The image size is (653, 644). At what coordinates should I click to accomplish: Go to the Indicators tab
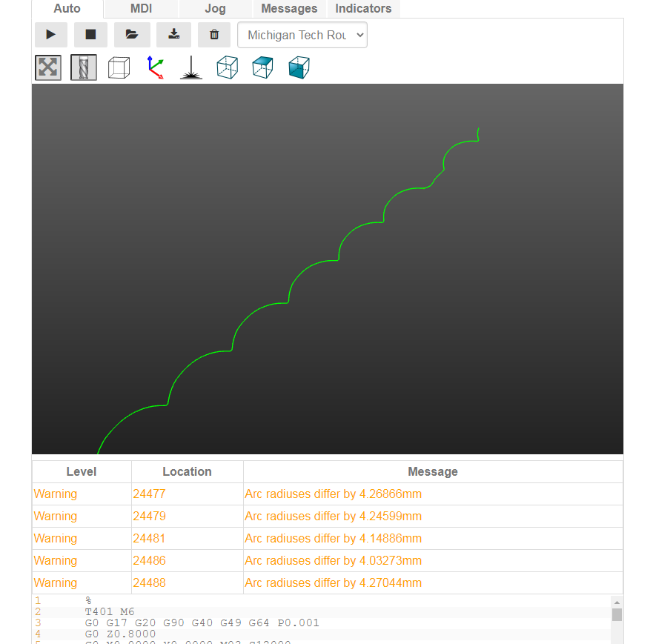click(x=363, y=9)
